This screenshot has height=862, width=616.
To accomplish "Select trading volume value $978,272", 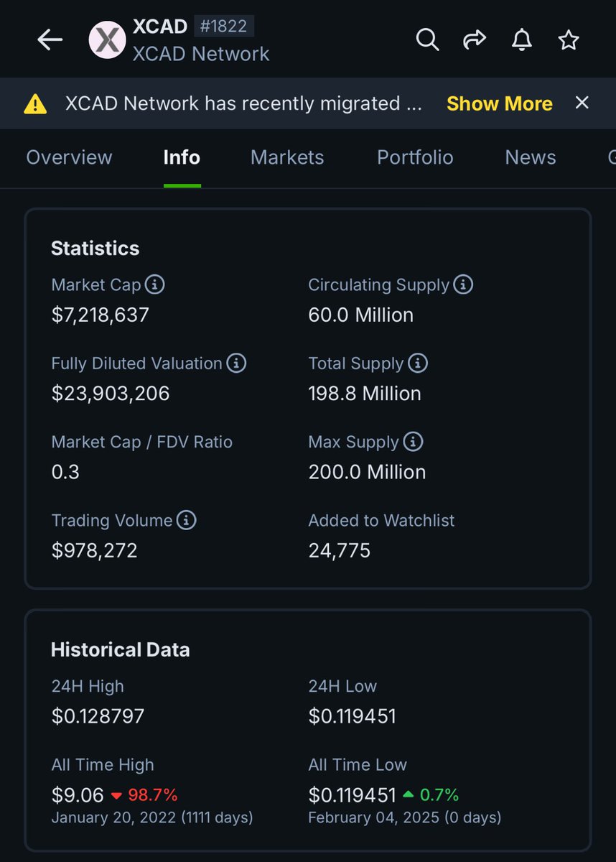I will (94, 550).
